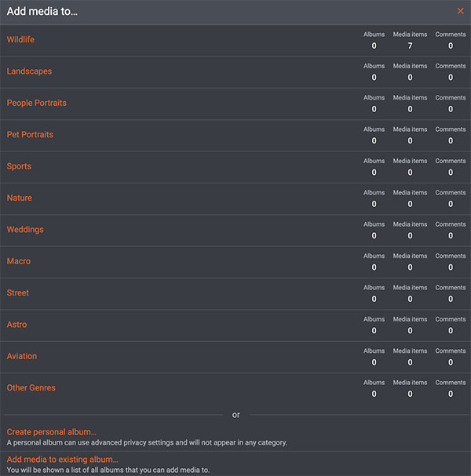Click the Wildlife Albums count
The height and width of the screenshot is (476, 471).
(x=374, y=45)
